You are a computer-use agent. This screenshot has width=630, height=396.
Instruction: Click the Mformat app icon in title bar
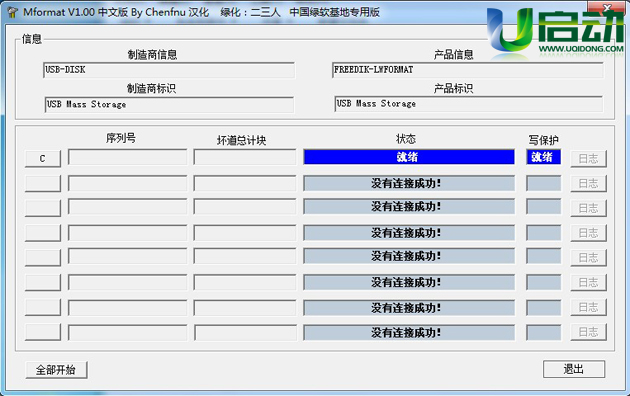point(12,12)
